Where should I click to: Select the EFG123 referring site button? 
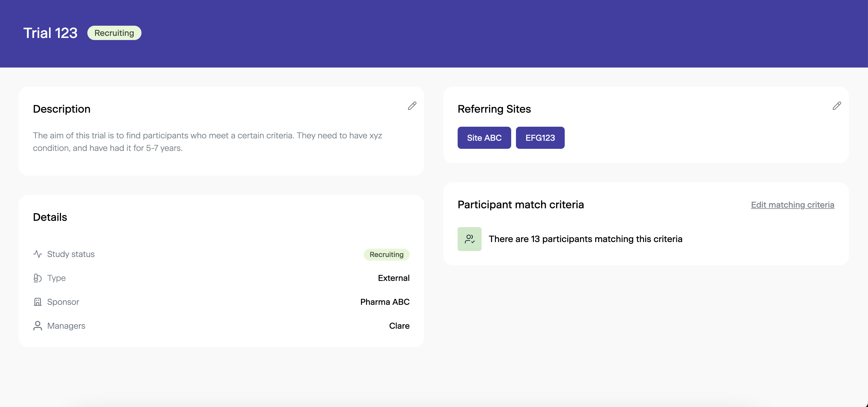point(540,138)
